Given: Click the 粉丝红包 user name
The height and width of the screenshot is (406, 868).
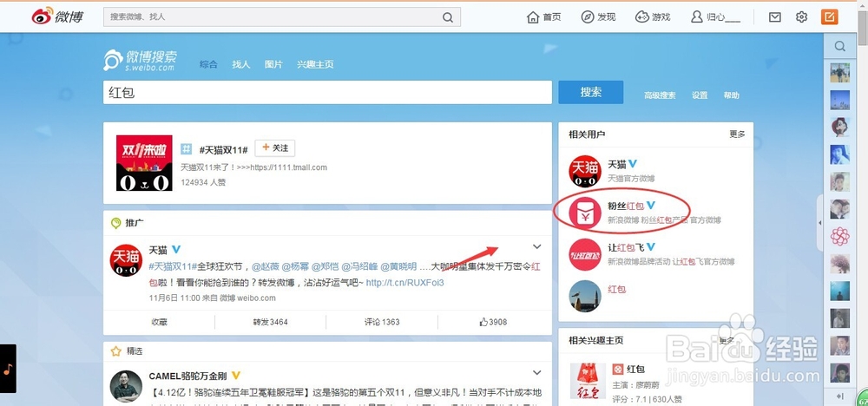Looking at the screenshot, I should click(x=626, y=206).
